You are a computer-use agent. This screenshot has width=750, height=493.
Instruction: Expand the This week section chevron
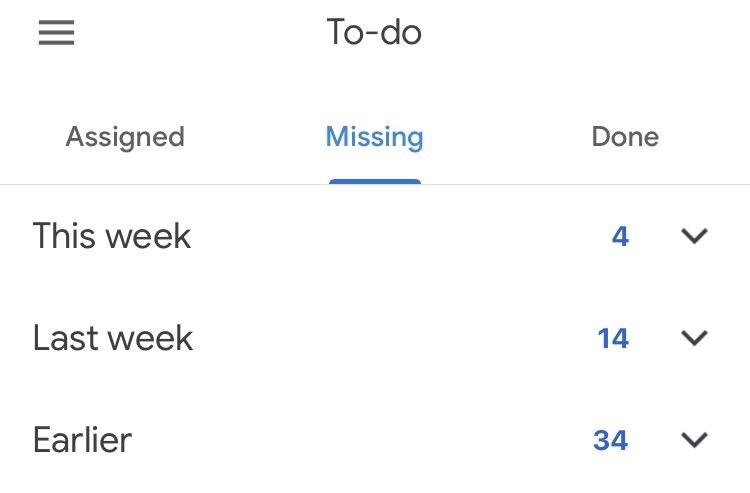tap(694, 236)
